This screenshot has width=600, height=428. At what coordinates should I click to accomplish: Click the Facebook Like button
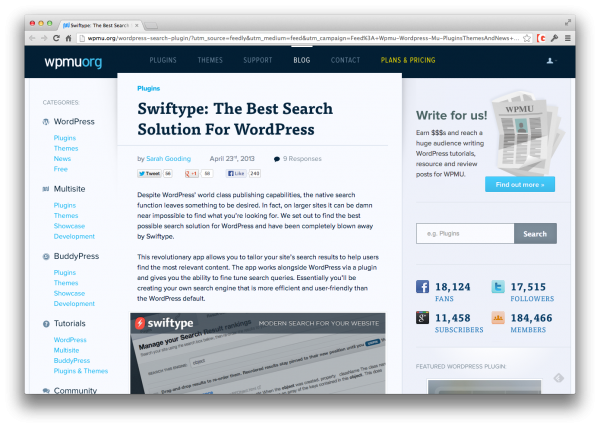coord(236,174)
